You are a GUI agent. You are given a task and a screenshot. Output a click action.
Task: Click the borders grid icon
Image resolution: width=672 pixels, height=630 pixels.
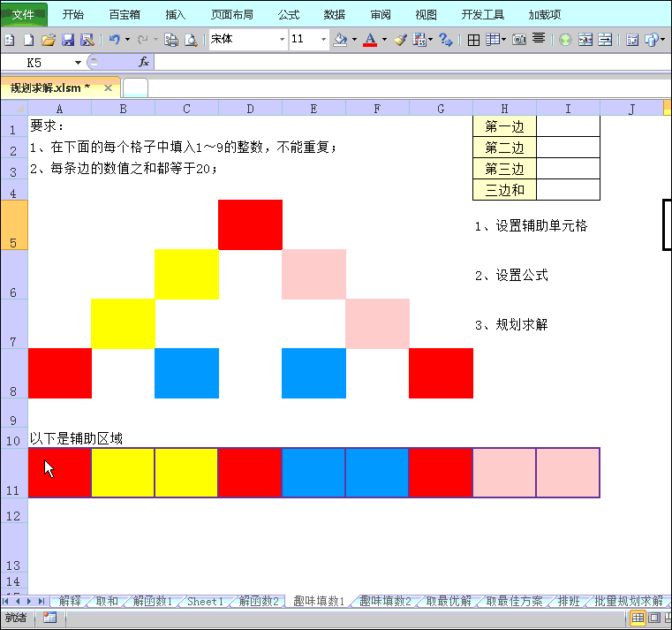473,40
